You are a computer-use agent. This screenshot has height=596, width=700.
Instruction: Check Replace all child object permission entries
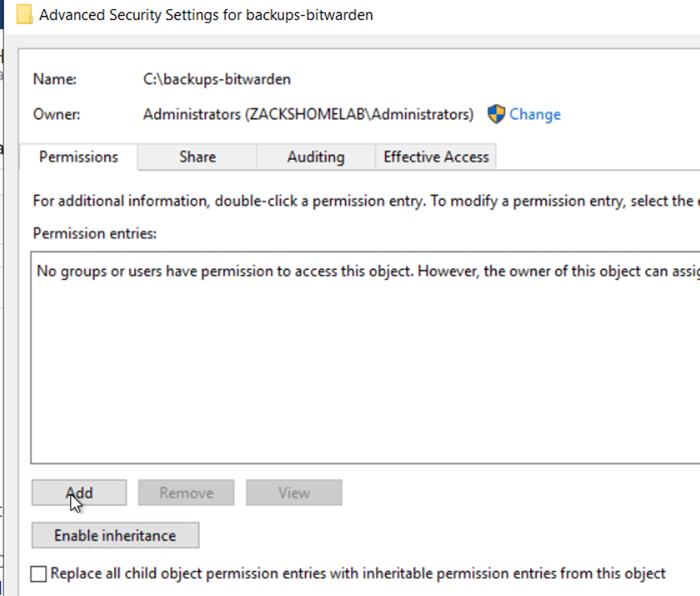[39, 574]
